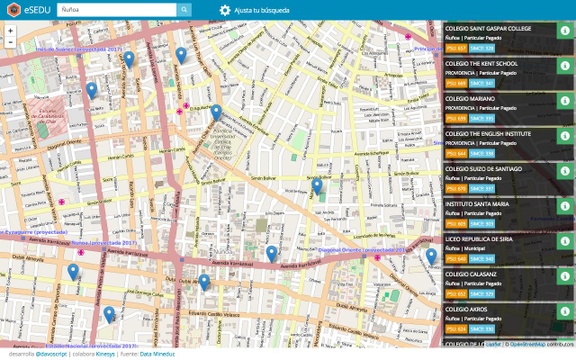Open info icon for Colegio The Kent School
Screen dimensions: 576x360
tap(565, 65)
